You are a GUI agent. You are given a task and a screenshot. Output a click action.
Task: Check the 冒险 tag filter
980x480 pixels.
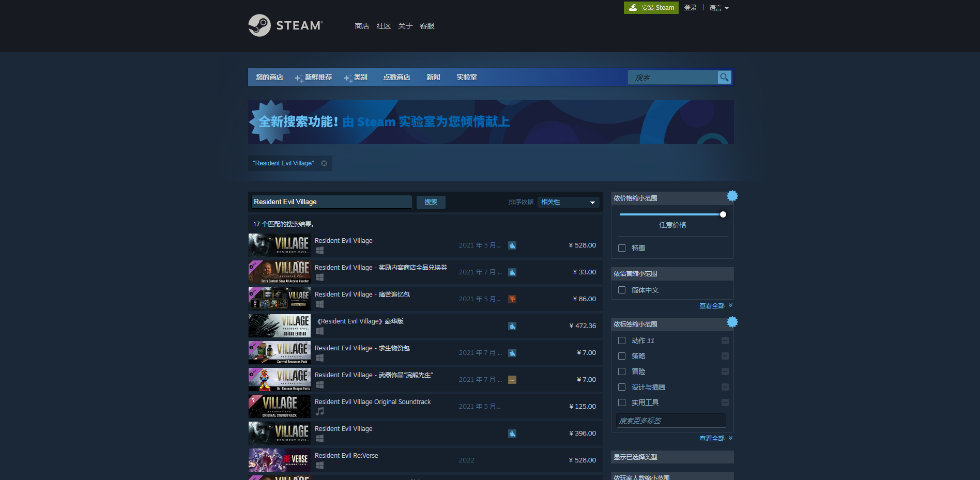click(x=622, y=371)
